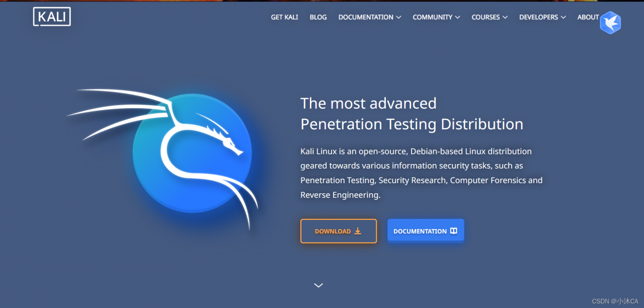Click the Kali dragon logo graphic
This screenshot has height=308, width=644.
click(x=162, y=159)
